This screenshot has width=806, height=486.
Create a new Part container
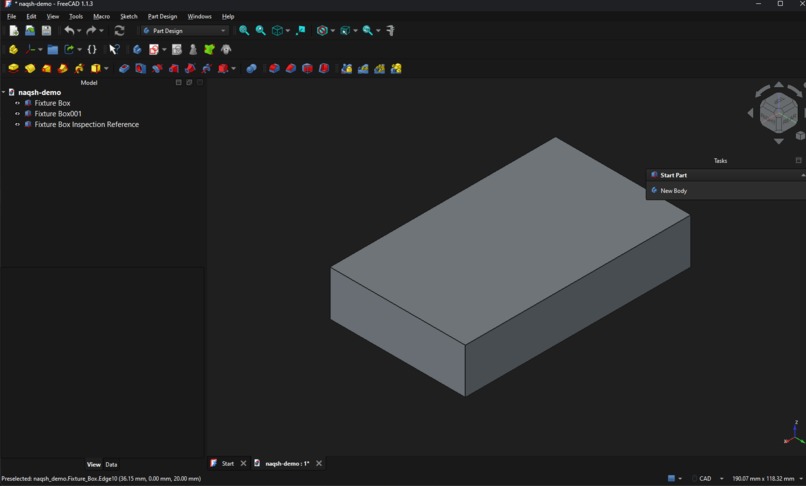[x=14, y=50]
